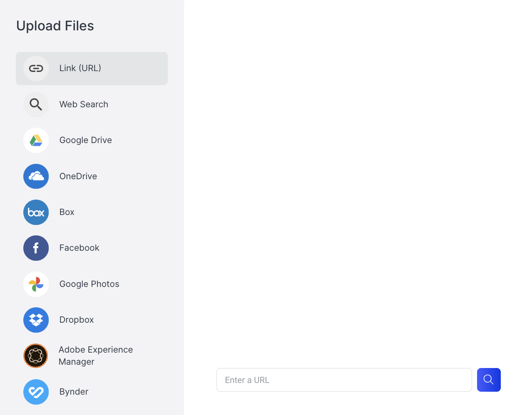The height and width of the screenshot is (415, 532).
Task: Click the OneDrive cloud icon
Action: pos(36,176)
